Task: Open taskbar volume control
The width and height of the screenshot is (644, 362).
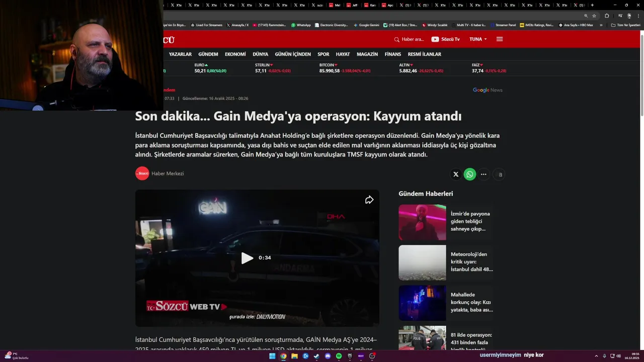Action: coord(618,356)
